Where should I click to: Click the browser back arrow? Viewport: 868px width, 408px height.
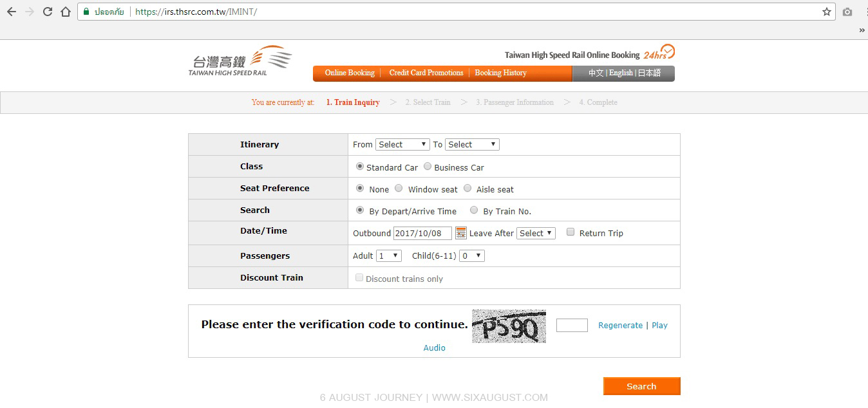[x=12, y=12]
